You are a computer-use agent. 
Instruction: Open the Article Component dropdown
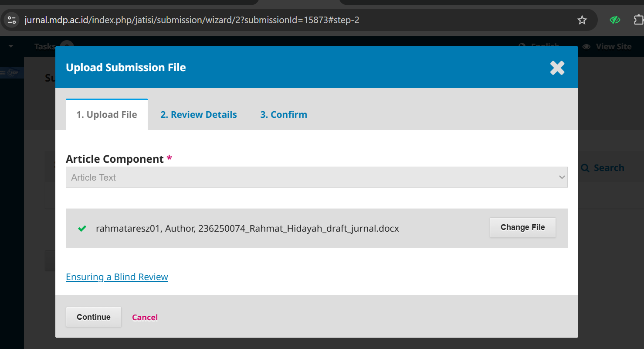pos(316,177)
